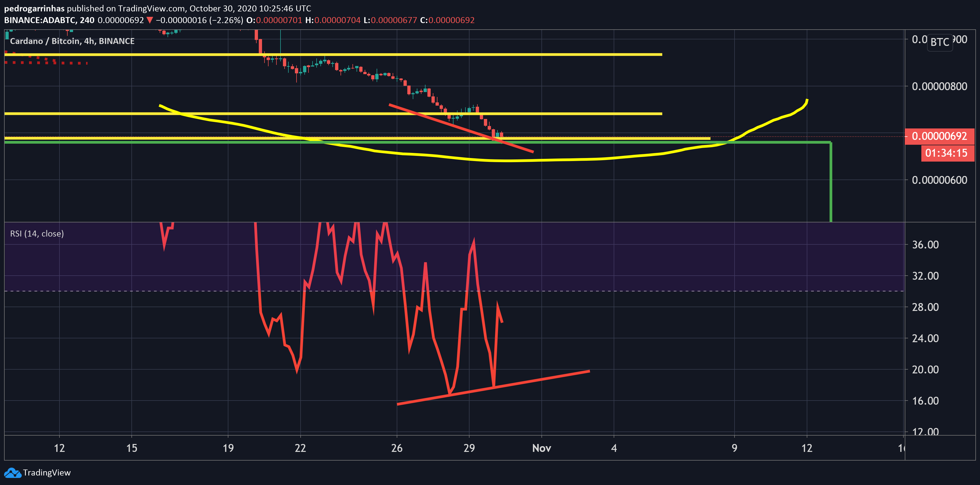This screenshot has width=980, height=485.
Task: Click the TradingView cloud logo icon
Action: point(12,473)
